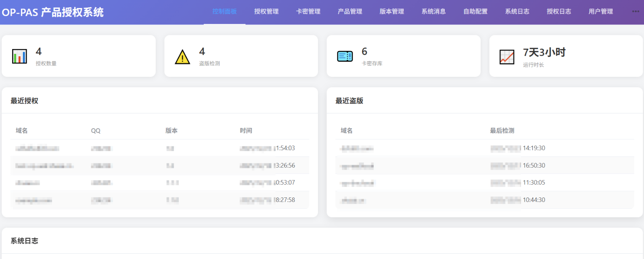Select the row with time ending 0:53:07
644x259 pixels.
point(160,183)
